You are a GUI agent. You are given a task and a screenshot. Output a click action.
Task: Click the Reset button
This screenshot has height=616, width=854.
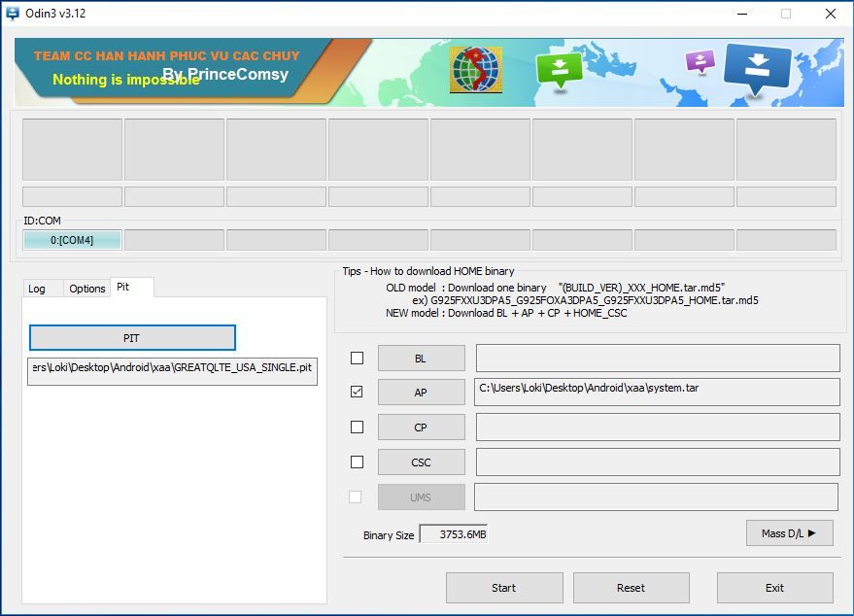pos(631,588)
